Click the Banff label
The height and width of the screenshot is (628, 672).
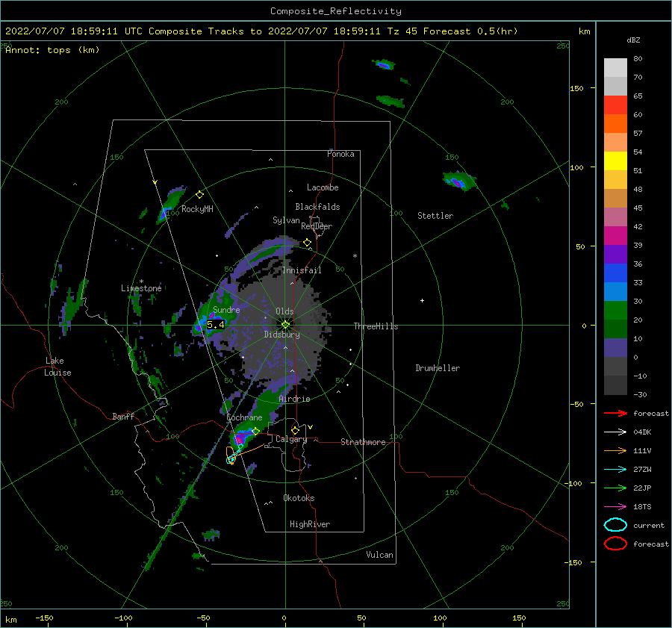(x=123, y=416)
